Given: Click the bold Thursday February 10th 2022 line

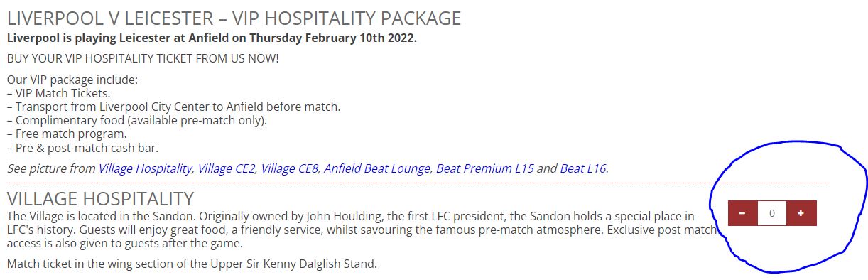Looking at the screenshot, I should [x=212, y=38].
